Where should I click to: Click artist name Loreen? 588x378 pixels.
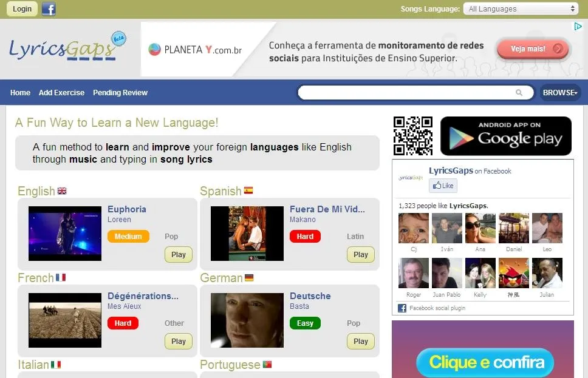[x=119, y=220]
